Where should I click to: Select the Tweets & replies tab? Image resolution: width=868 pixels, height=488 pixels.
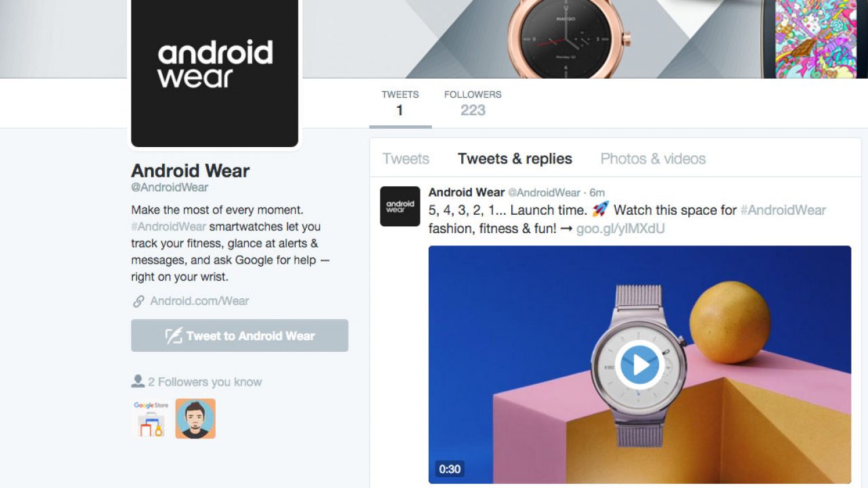click(x=515, y=159)
